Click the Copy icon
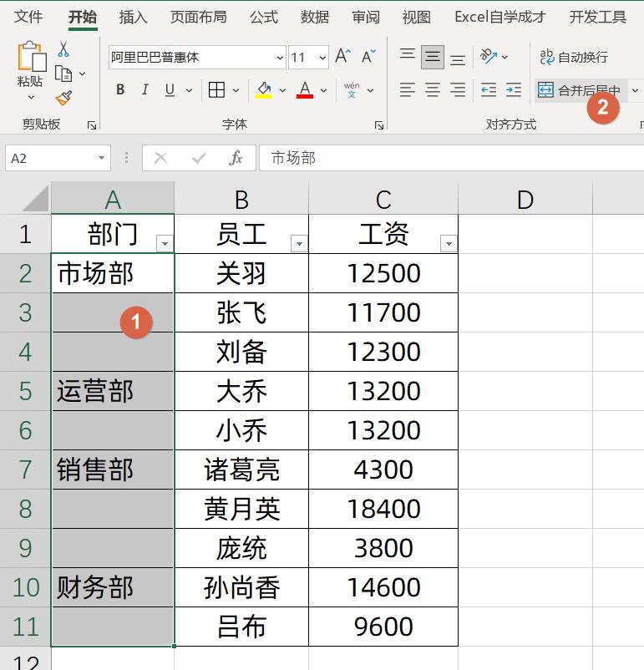 tap(63, 74)
